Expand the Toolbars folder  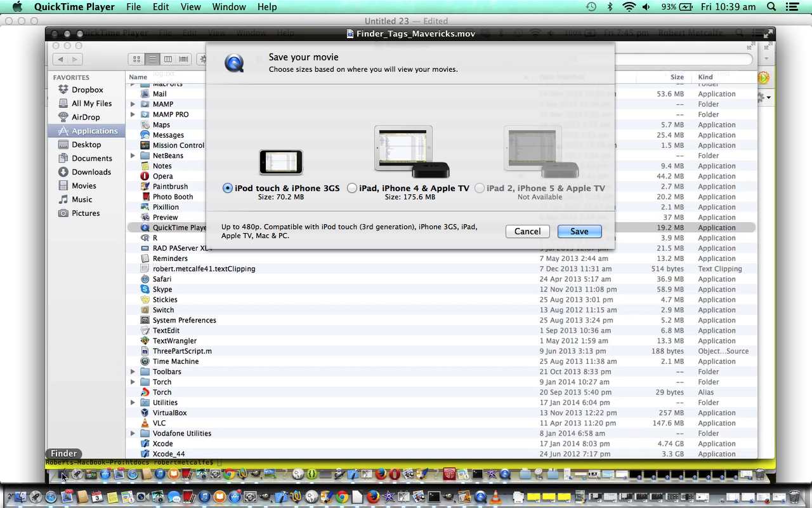tap(133, 371)
